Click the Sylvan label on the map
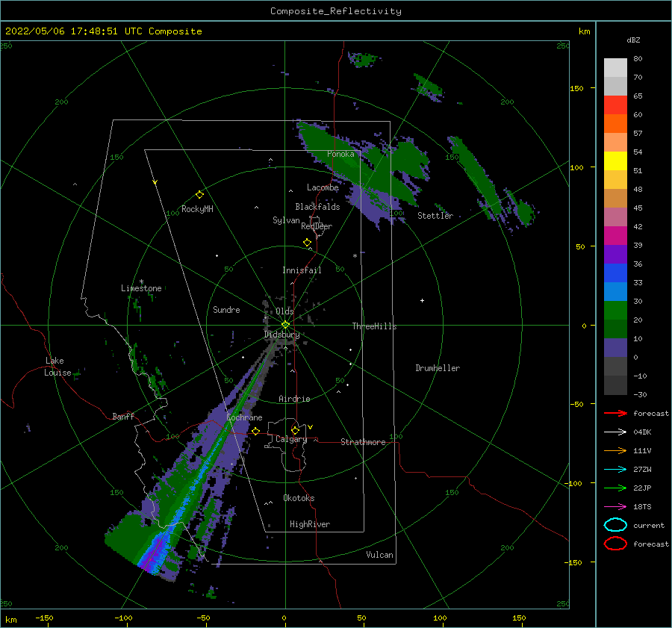The height and width of the screenshot is (628, 672). click(x=286, y=220)
